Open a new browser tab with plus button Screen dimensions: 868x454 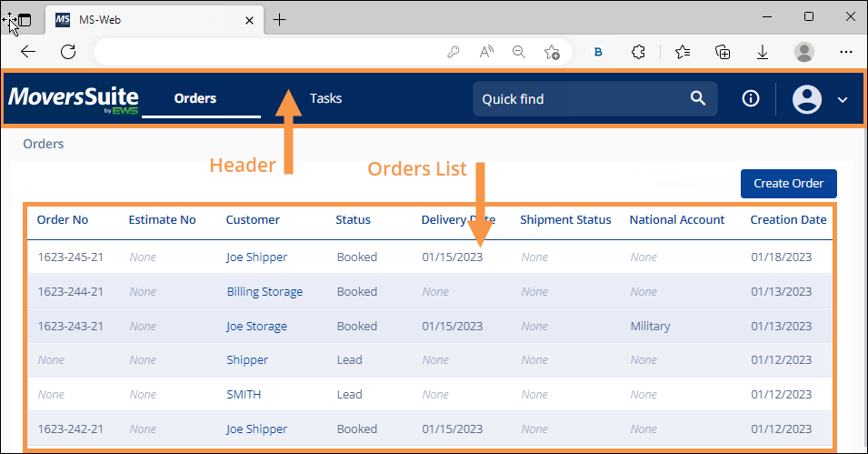click(279, 19)
